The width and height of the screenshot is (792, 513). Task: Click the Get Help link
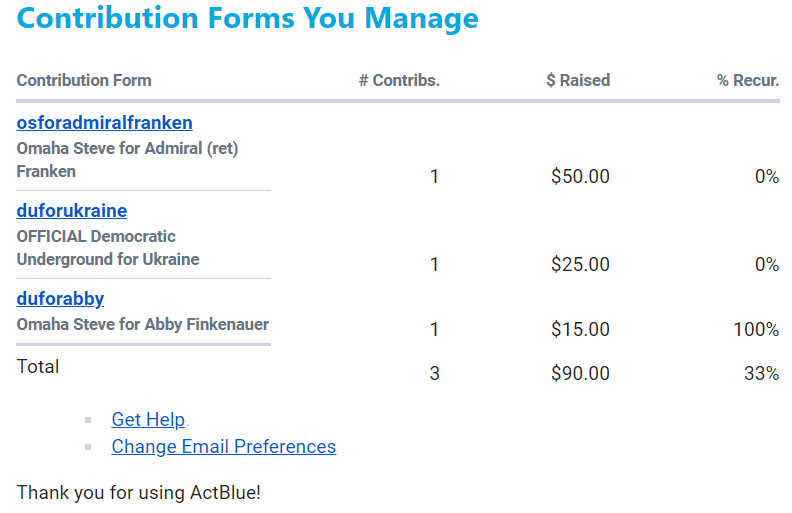pos(148,419)
